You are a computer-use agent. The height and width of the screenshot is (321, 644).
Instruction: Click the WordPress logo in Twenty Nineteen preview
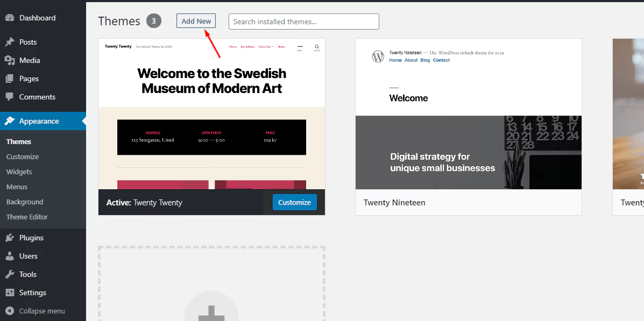pyautogui.click(x=378, y=56)
